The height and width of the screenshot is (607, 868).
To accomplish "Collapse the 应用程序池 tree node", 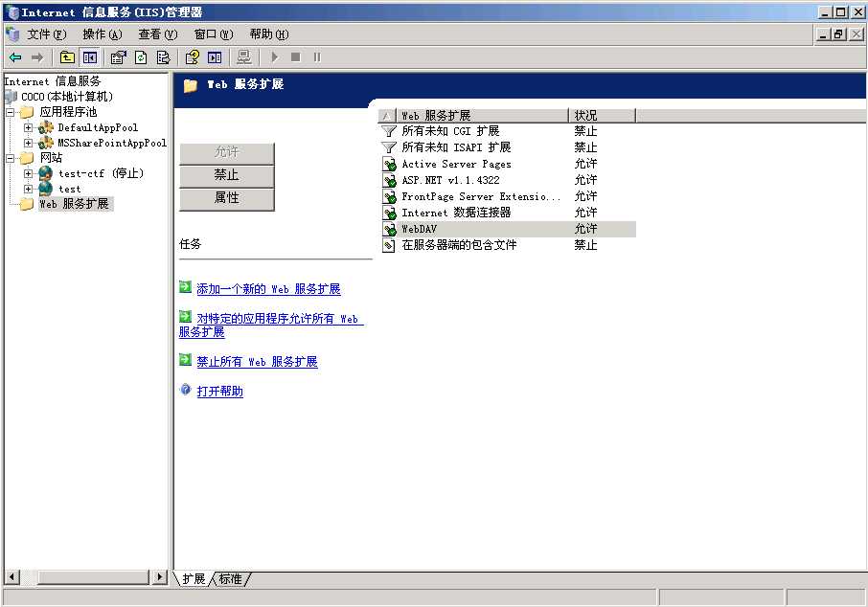I will pos(10,112).
